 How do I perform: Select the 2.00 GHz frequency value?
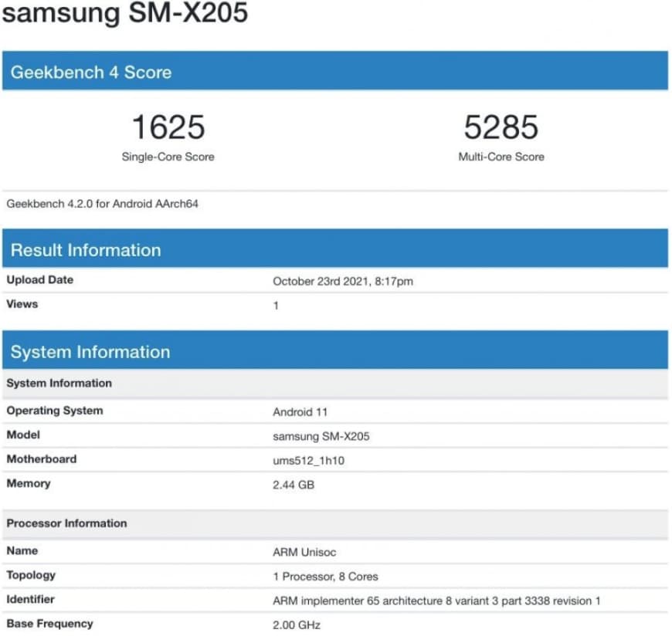click(297, 625)
